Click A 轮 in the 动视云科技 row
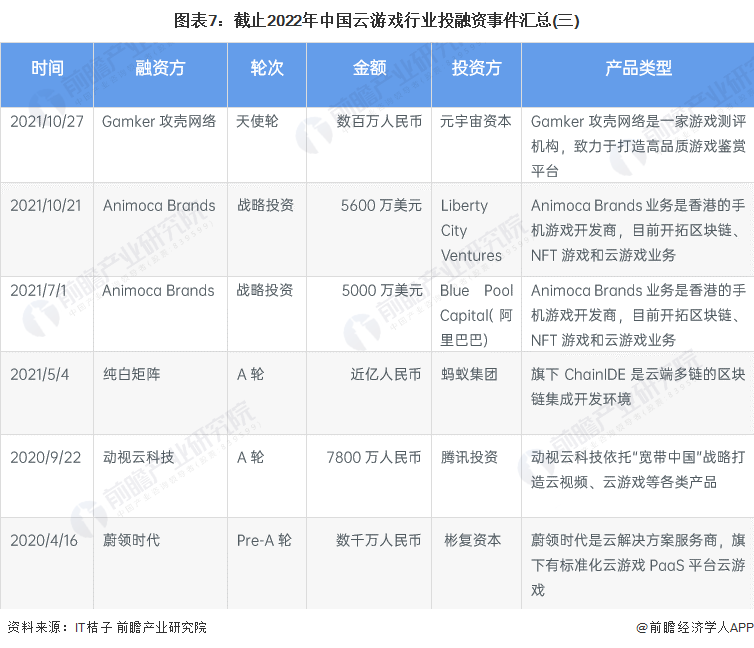754x648 pixels. tap(251, 458)
